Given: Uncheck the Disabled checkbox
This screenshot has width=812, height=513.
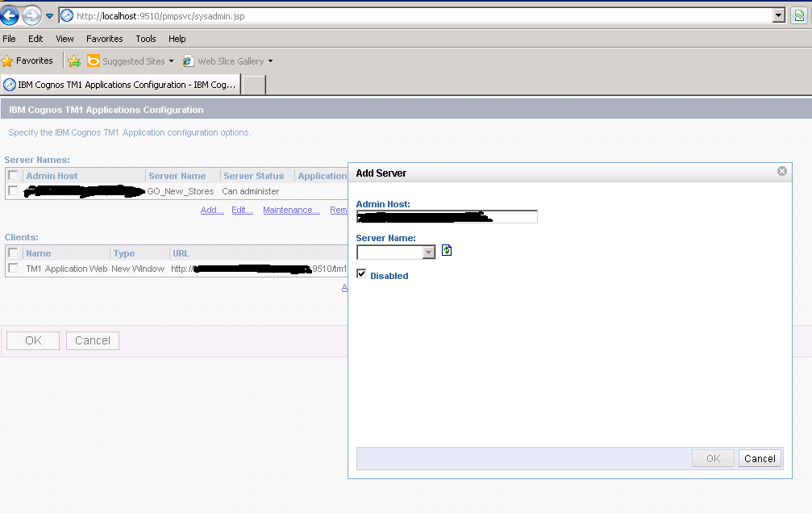Looking at the screenshot, I should (x=361, y=274).
